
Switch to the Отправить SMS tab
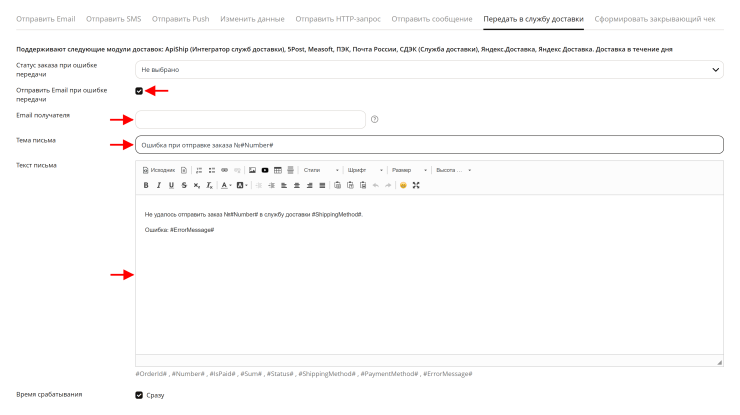coord(113,19)
